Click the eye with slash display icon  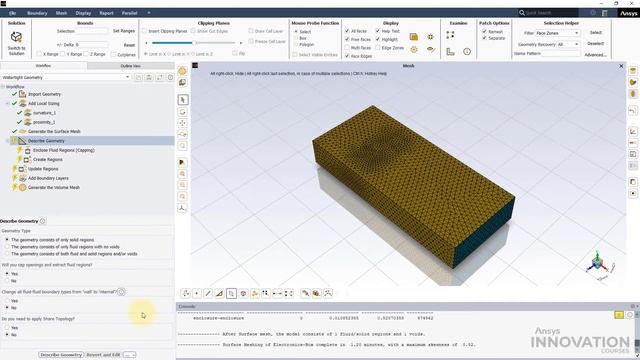click(x=430, y=49)
